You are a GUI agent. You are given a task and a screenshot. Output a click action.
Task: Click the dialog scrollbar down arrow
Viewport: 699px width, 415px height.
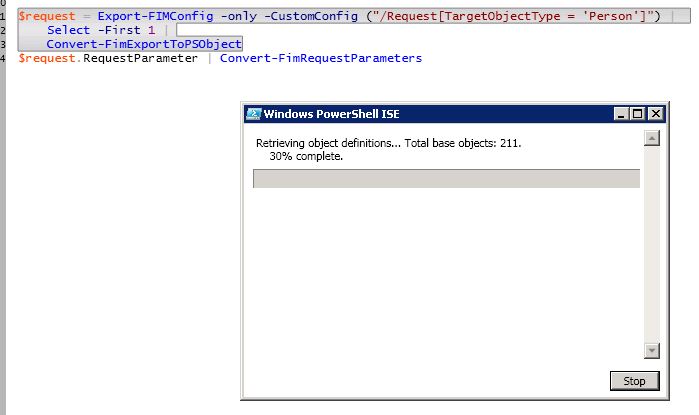[x=652, y=351]
